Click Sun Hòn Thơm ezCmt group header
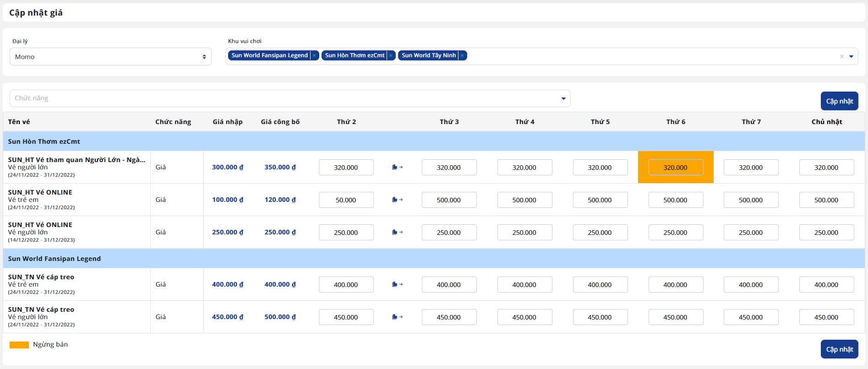The image size is (868, 369). (x=434, y=141)
